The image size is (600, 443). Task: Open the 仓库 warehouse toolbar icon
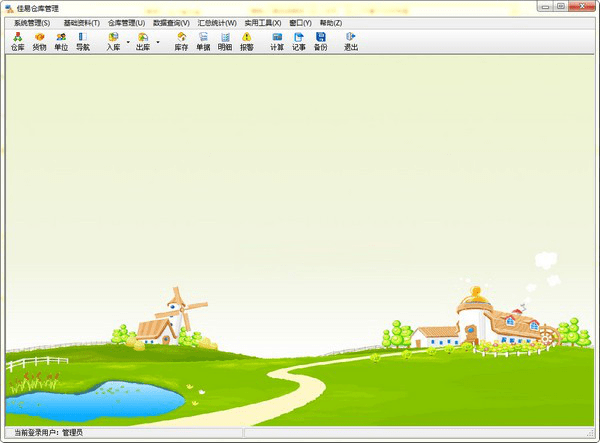pos(18,42)
